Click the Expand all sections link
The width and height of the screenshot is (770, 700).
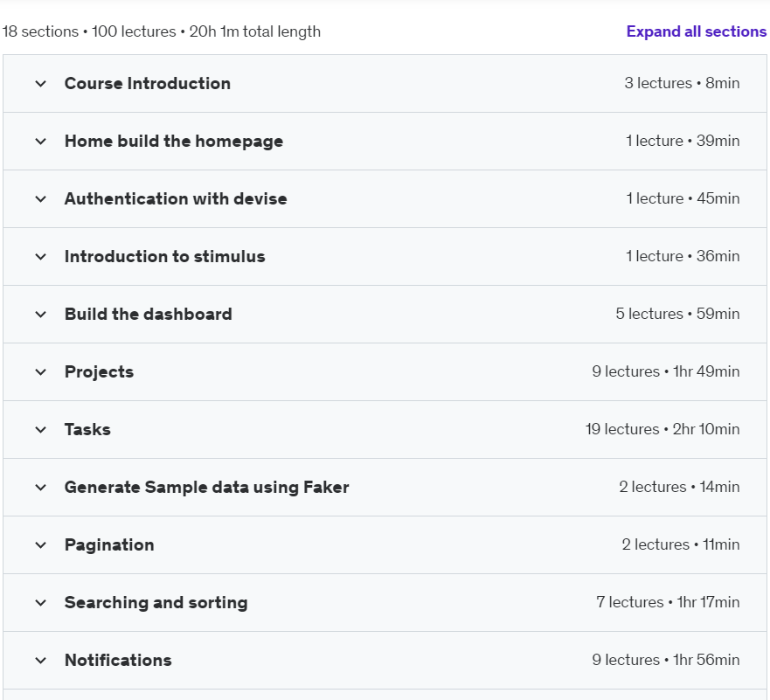click(697, 31)
